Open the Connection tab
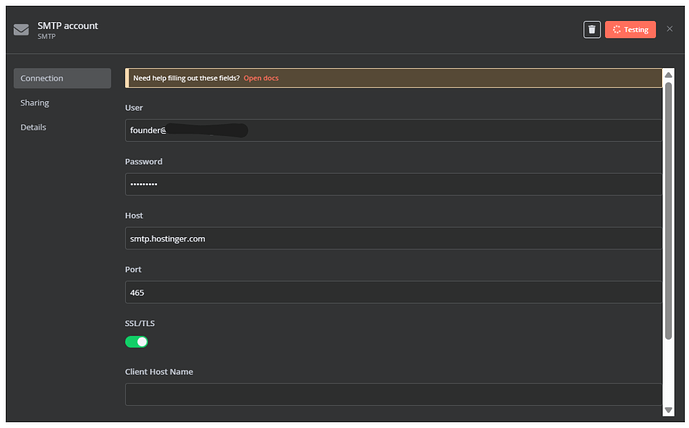The height and width of the screenshot is (428, 689). click(x=62, y=78)
